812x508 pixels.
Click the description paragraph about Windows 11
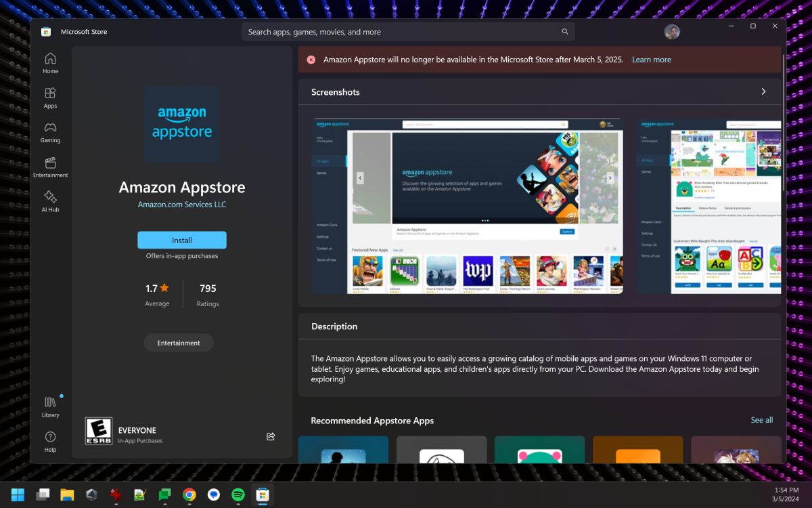click(x=535, y=369)
